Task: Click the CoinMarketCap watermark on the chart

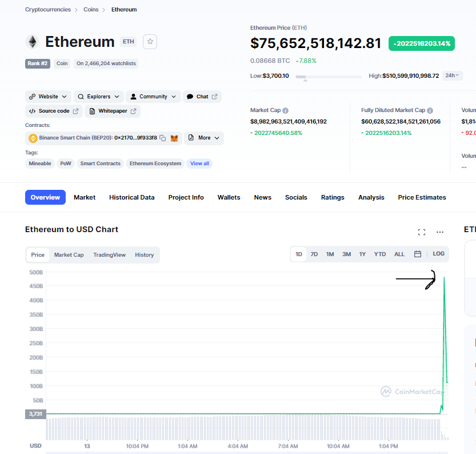Action: tap(413, 391)
